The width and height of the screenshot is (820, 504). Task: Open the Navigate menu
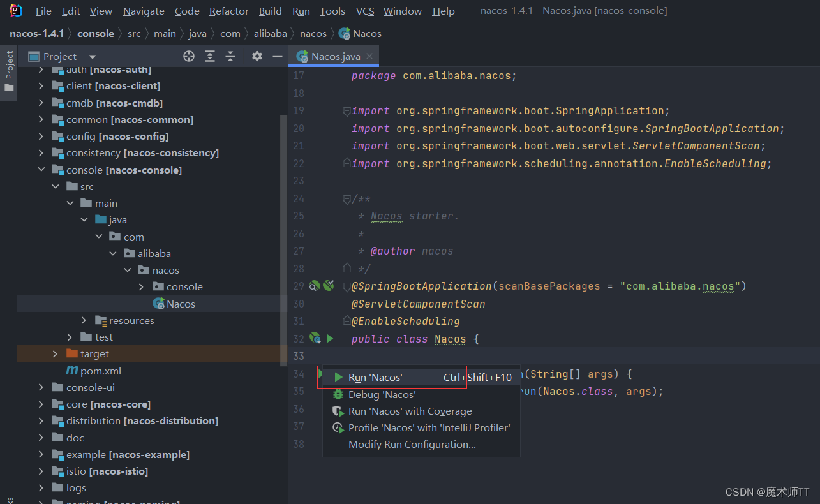(144, 11)
